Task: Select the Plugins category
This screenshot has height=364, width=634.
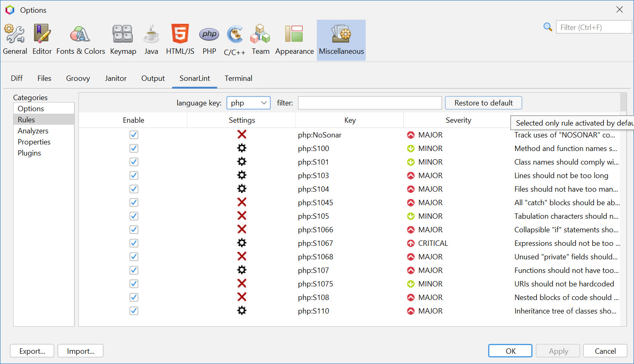Action: [x=29, y=153]
